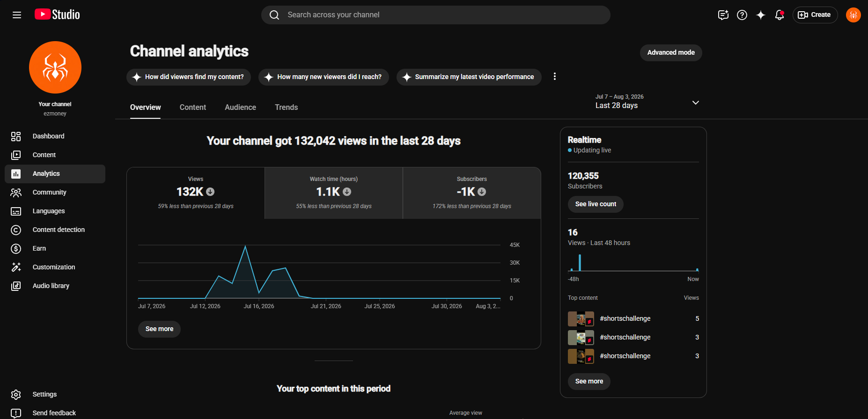Open the first #shortschallenge video thumbnail
Screen dimensions: 868x419
pos(581,319)
